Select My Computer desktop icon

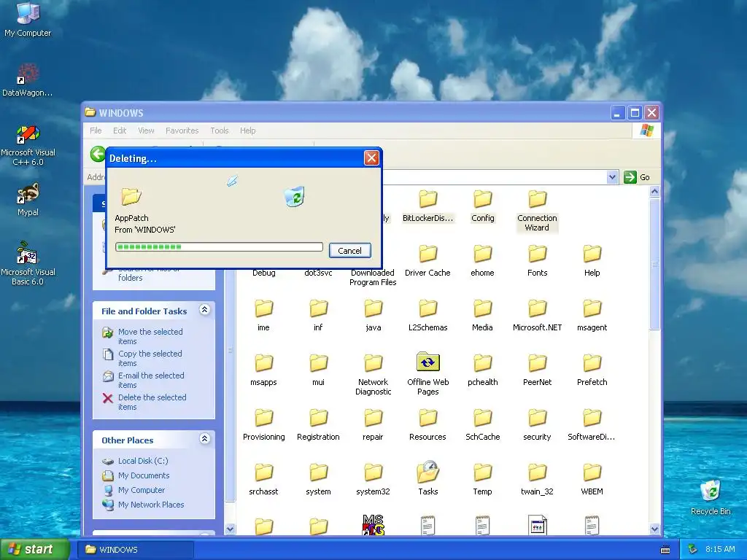point(28,20)
